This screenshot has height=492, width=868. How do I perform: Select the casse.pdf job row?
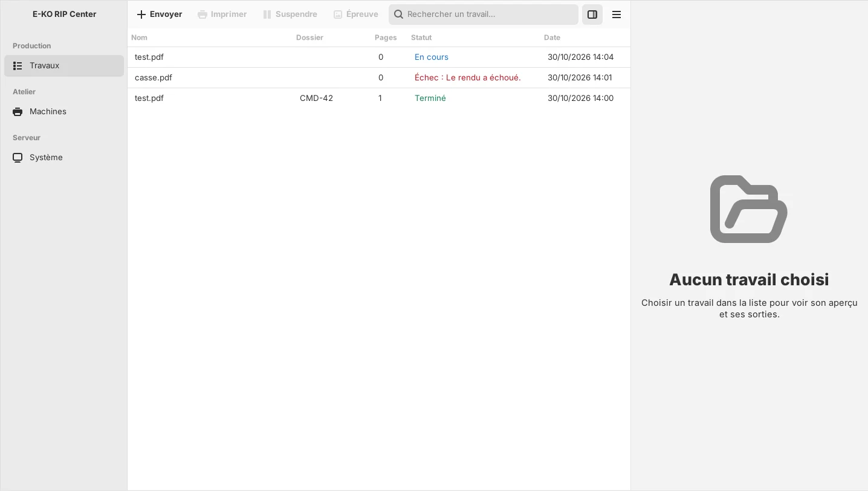click(379, 78)
